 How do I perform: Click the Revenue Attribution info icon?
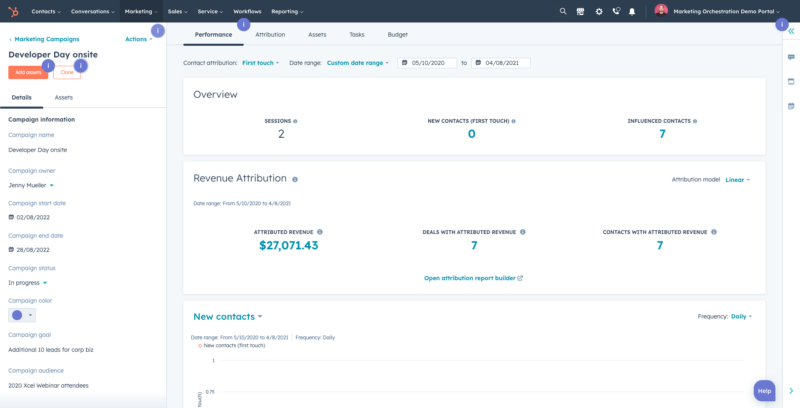click(x=295, y=180)
